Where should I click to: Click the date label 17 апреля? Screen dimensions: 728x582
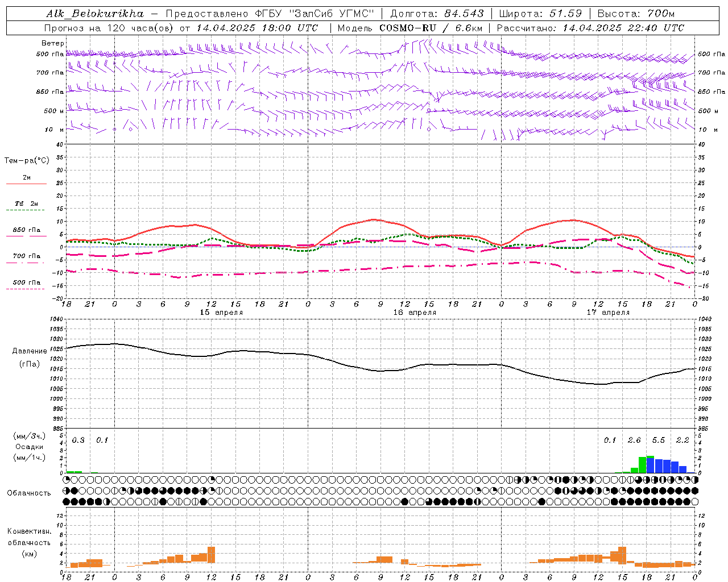pos(608,313)
